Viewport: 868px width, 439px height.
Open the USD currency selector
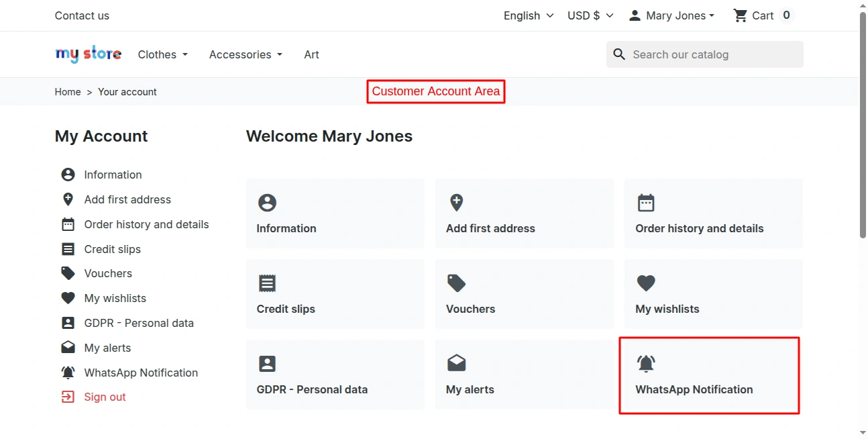[x=588, y=15]
